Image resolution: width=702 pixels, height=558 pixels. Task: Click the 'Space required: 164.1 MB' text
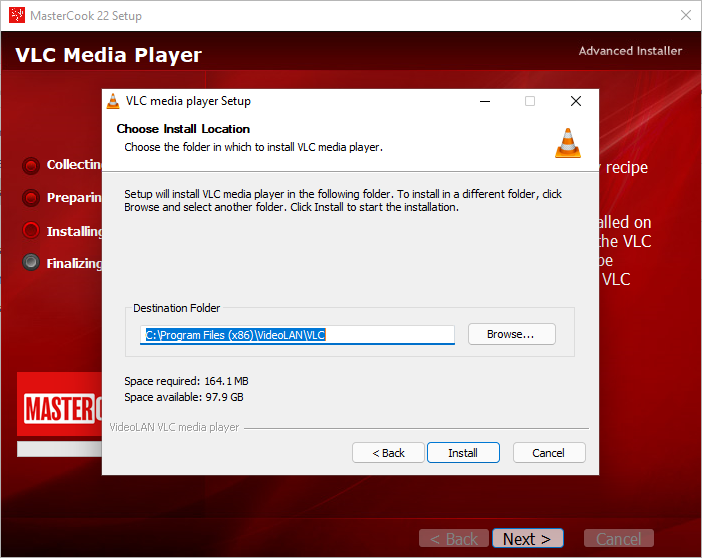coord(186,381)
